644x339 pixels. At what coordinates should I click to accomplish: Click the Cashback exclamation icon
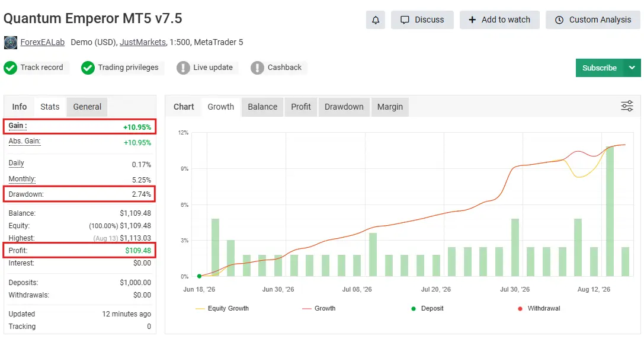(x=258, y=68)
